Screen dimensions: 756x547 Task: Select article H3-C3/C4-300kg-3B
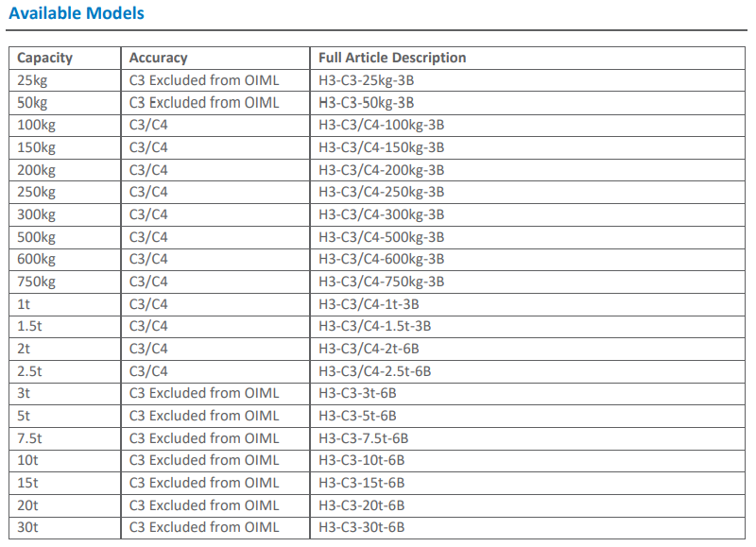coord(381,214)
